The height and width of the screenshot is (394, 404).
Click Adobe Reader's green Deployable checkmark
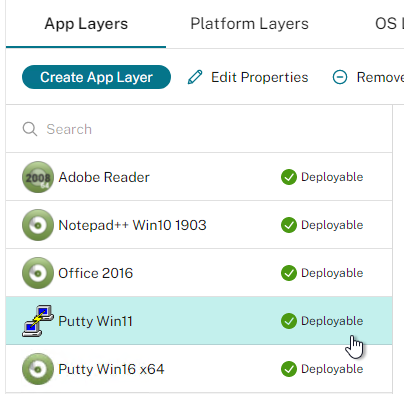(x=289, y=177)
